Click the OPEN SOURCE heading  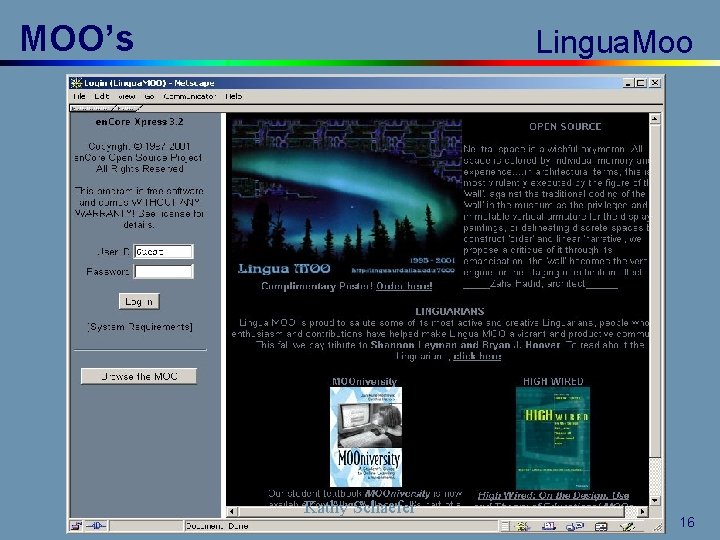pos(565,127)
